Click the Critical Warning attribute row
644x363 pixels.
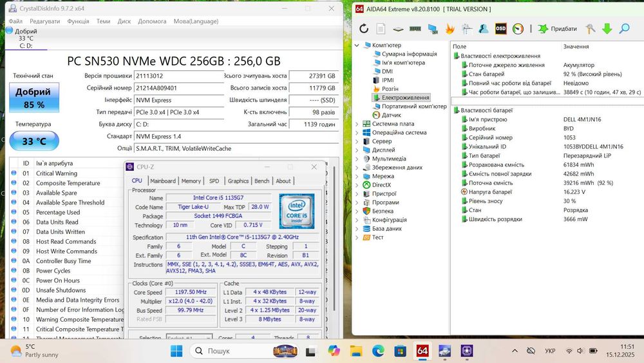[x=68, y=173]
